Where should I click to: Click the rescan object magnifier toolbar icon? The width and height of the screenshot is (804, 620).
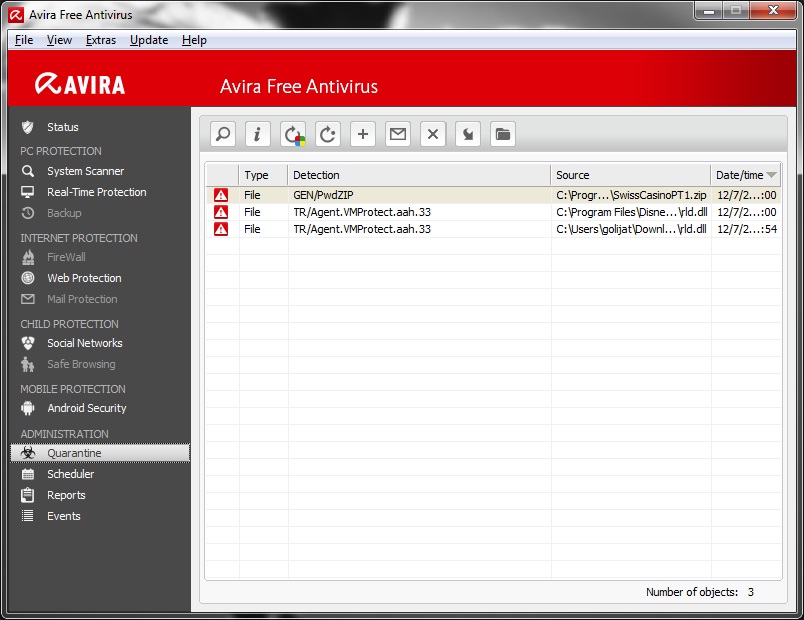[223, 134]
